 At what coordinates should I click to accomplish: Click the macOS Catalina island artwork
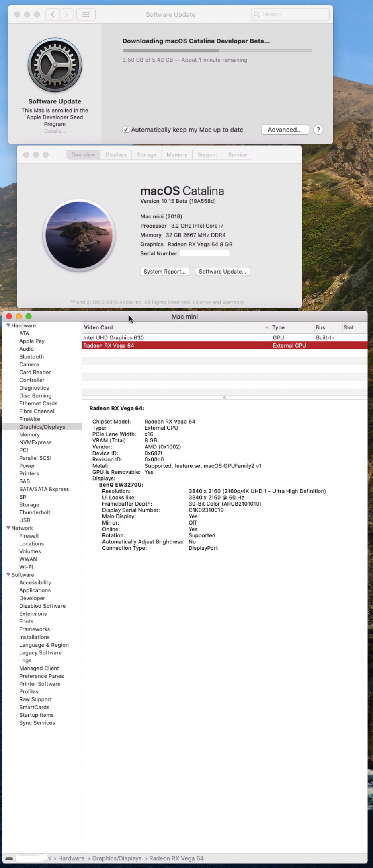[79, 235]
